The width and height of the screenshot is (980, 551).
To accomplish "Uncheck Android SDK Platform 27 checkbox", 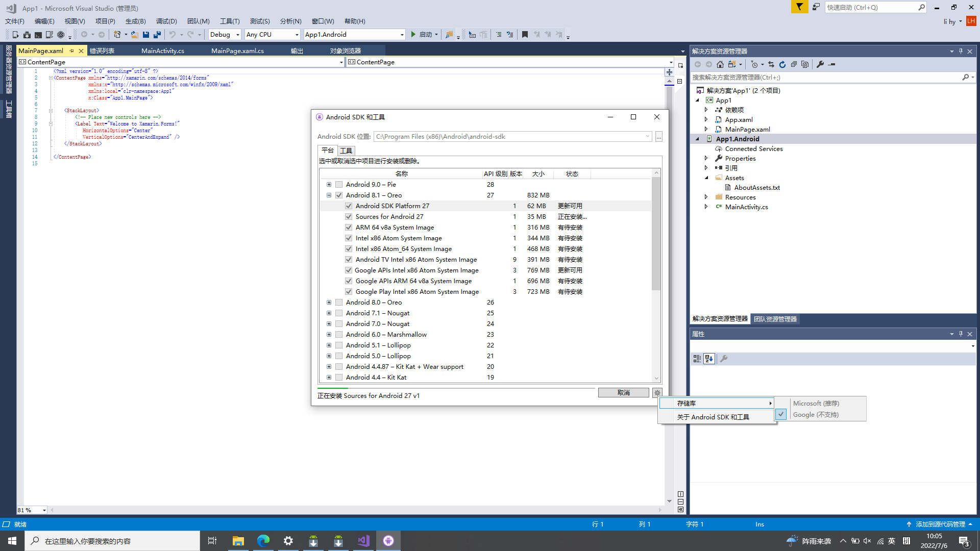I will tap(349, 206).
